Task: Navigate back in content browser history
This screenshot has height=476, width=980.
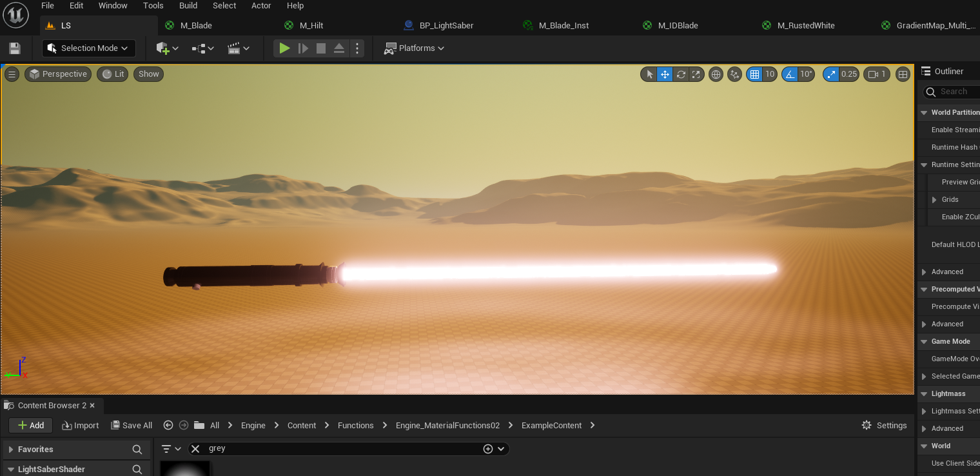Action: [x=168, y=425]
